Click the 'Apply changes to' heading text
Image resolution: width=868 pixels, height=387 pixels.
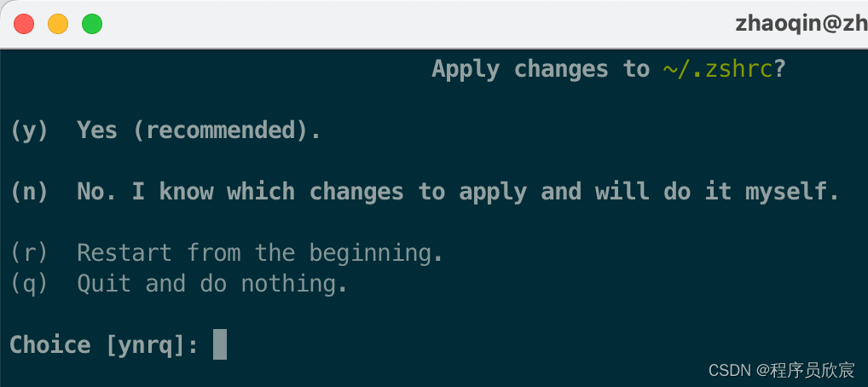click(x=541, y=69)
